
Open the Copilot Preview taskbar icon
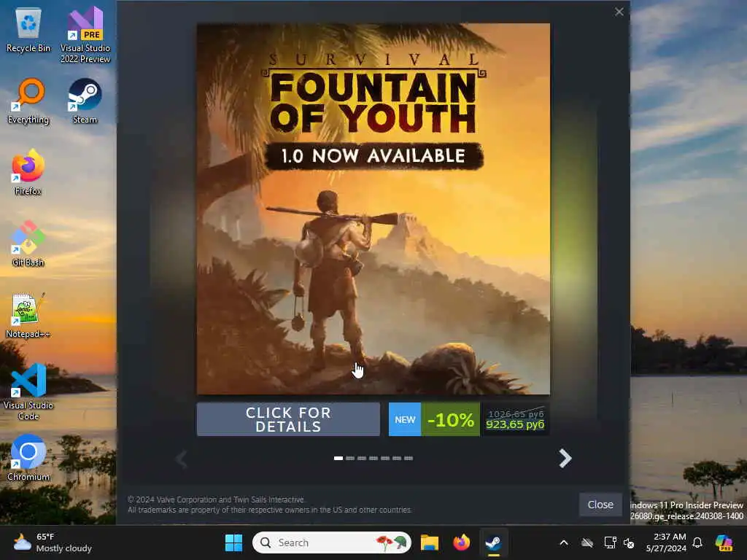(x=724, y=542)
